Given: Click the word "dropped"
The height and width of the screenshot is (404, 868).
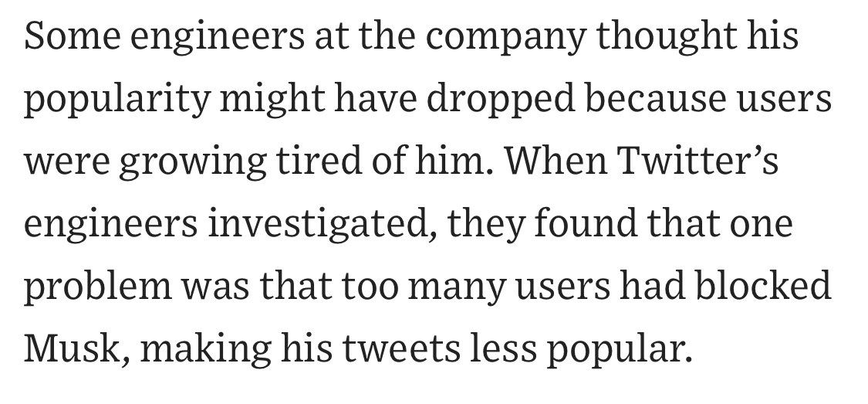Looking at the screenshot, I should tap(443, 100).
